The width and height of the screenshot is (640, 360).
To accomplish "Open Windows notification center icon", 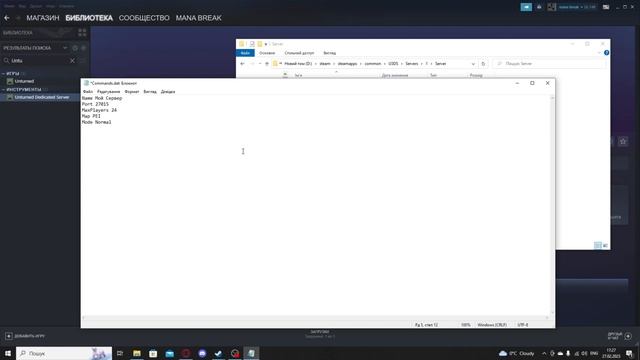I will click(629, 353).
